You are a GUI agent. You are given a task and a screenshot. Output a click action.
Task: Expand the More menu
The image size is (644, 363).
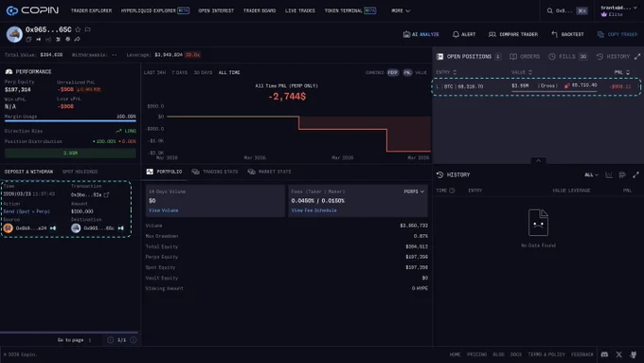[401, 10]
